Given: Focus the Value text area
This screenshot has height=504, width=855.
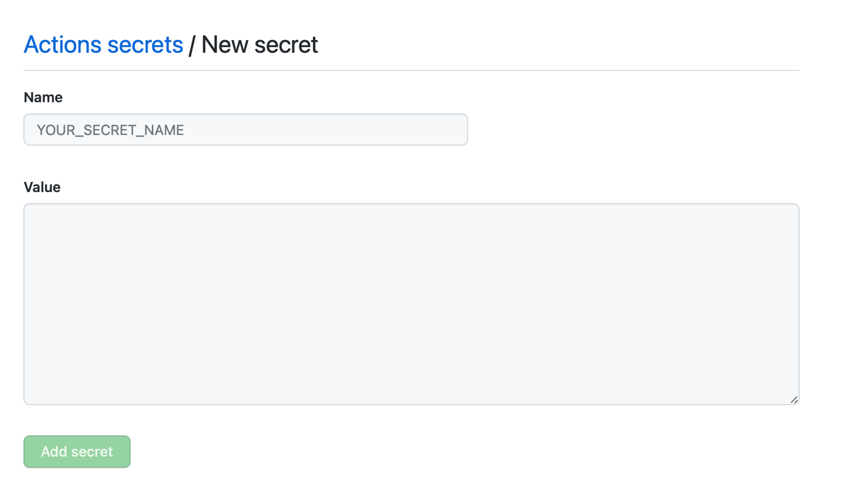Looking at the screenshot, I should pos(411,304).
